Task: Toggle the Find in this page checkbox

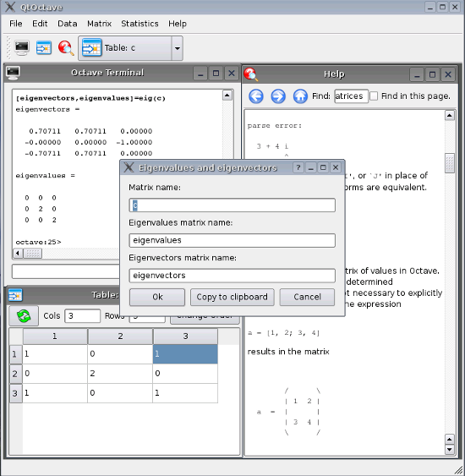Action: coord(374,96)
